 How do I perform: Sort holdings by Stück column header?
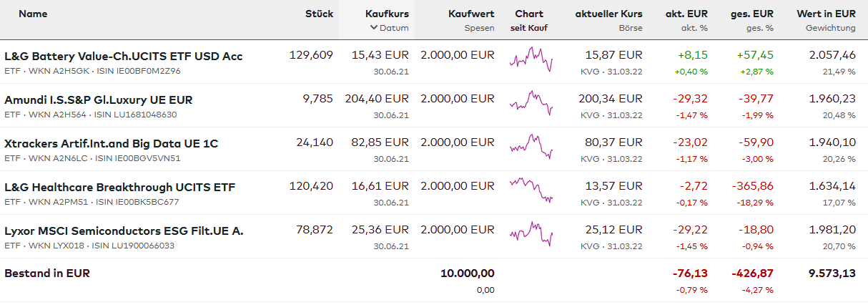tap(319, 14)
